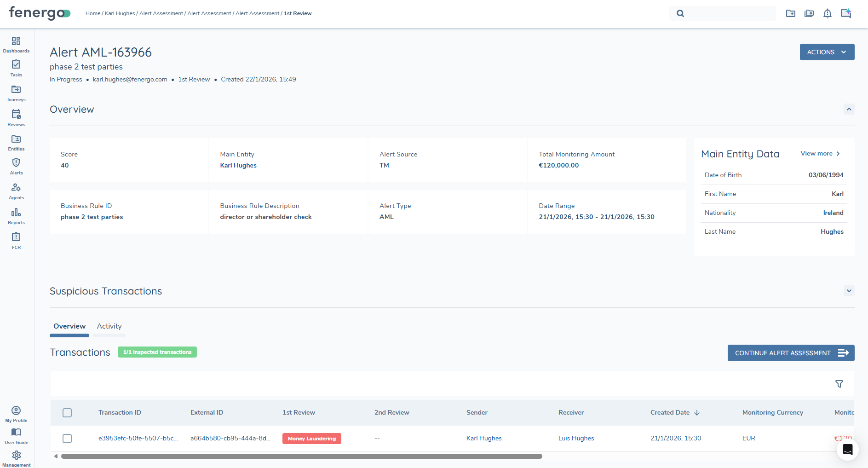The image size is (868, 468).
Task: Switch to the Activity tab
Action: (109, 326)
